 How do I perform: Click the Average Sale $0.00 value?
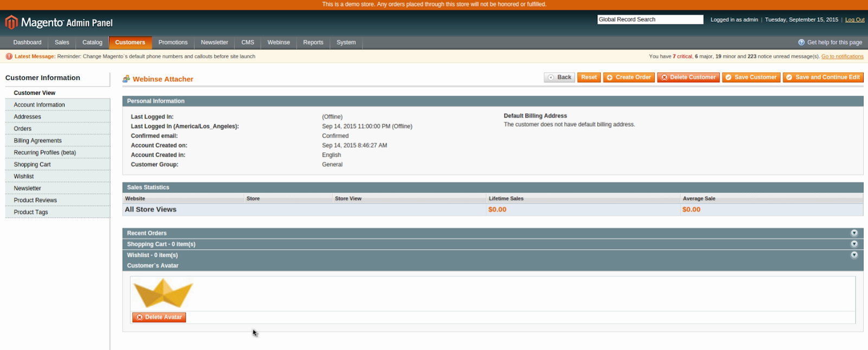tap(691, 210)
